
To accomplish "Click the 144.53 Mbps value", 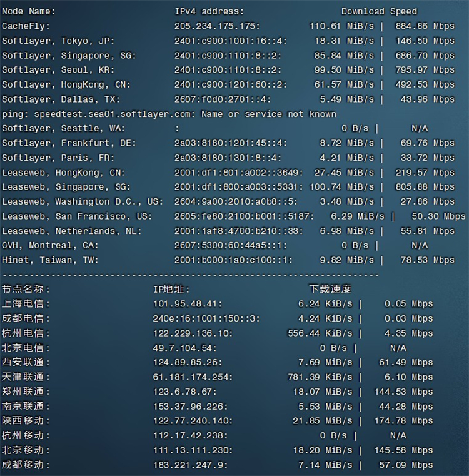I will 403,392.
